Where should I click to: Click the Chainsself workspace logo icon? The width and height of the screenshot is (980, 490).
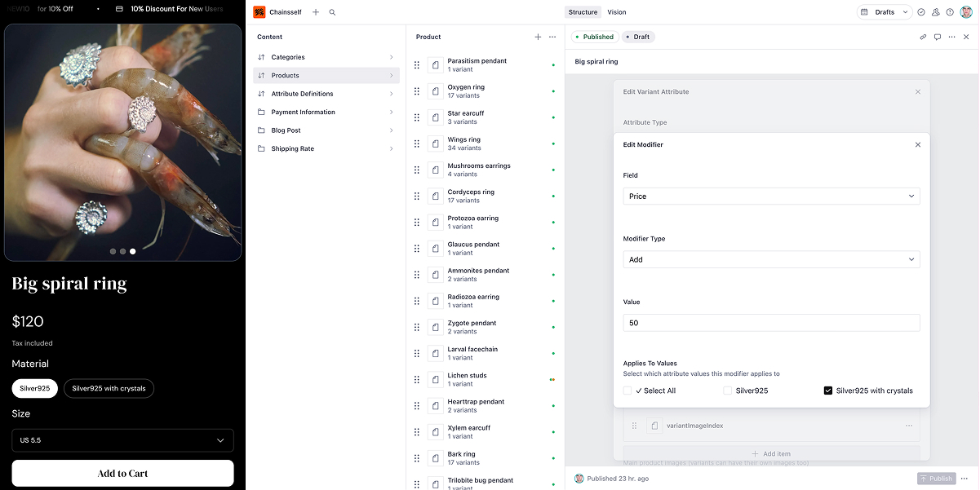click(x=260, y=12)
